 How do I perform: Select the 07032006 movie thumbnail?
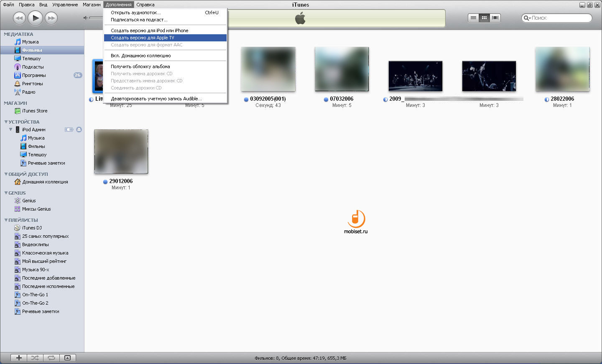coord(342,69)
